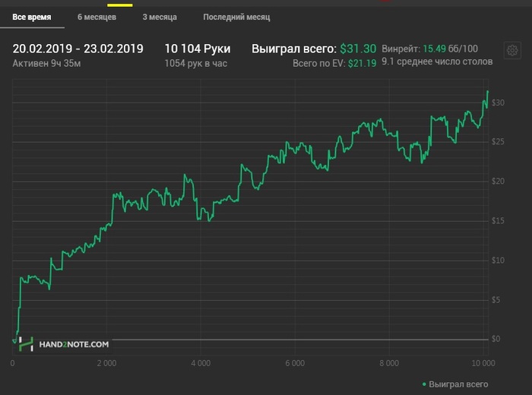Open graph settings gear icon
Screen dimensions: 532x395
click(512, 51)
